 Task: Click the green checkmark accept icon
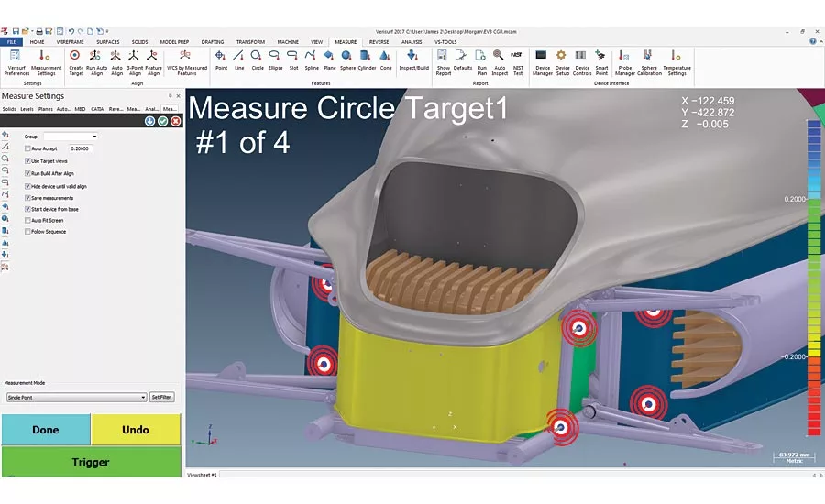pyautogui.click(x=162, y=122)
